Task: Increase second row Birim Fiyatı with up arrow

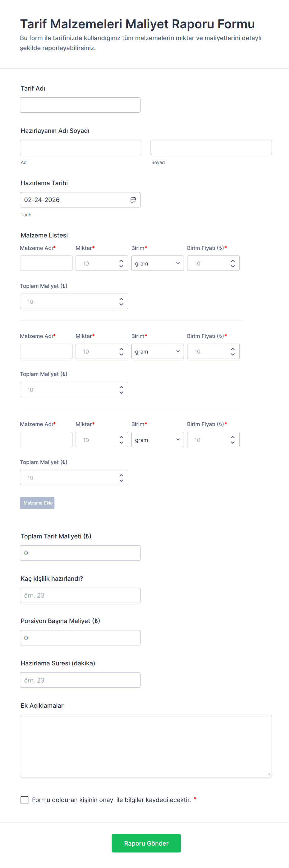Action: click(x=232, y=349)
